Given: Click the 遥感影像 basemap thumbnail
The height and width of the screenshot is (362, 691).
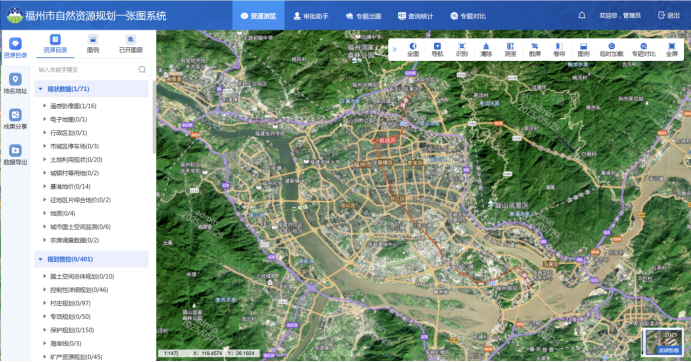Looking at the screenshot, I should coord(664,342).
